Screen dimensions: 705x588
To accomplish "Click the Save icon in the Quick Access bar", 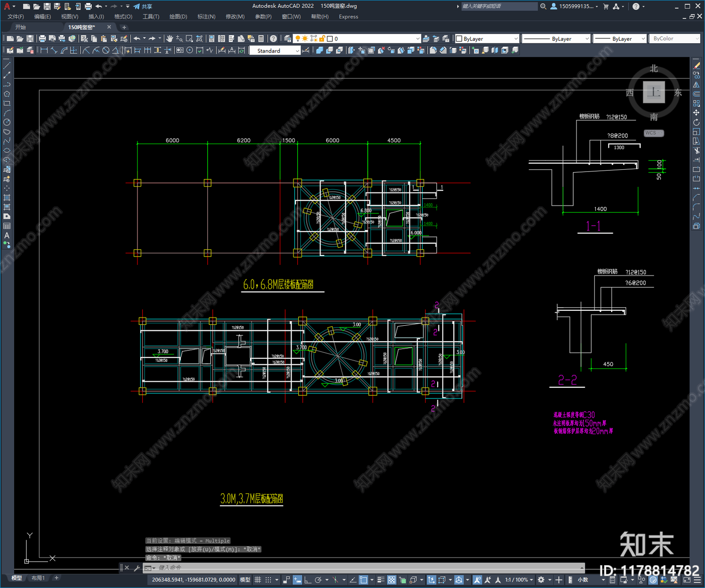I will pos(47,6).
